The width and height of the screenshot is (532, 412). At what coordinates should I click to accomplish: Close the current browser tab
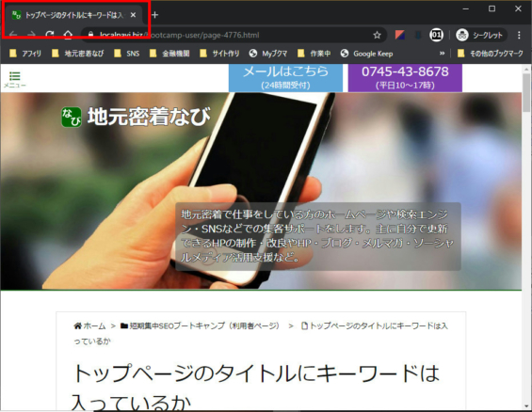(x=133, y=15)
